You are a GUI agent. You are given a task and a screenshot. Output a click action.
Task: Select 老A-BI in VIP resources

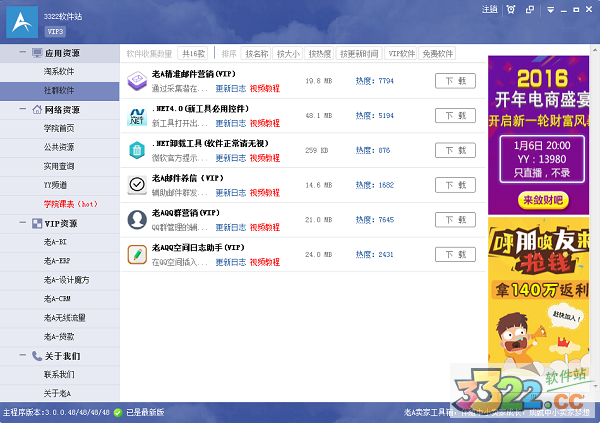pyautogui.click(x=60, y=242)
